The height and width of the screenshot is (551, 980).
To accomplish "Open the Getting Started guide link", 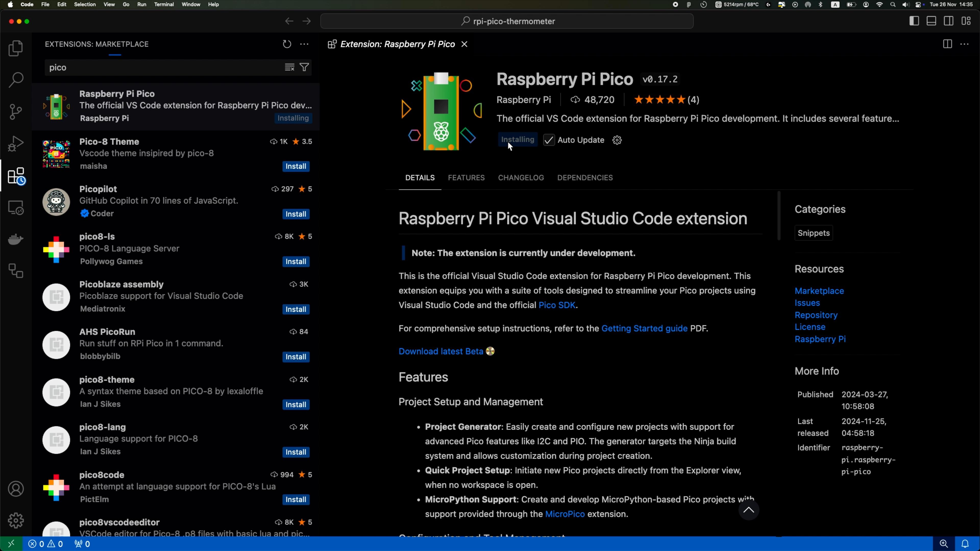I will 644,328.
